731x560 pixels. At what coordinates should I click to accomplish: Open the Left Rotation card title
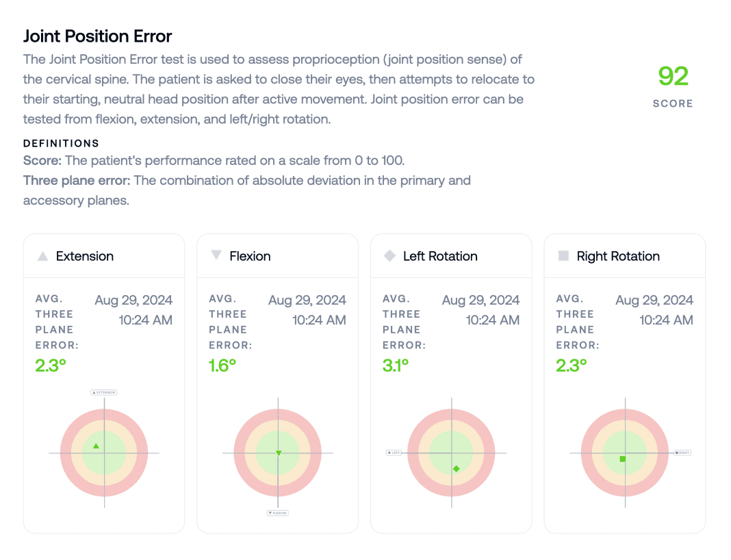(440, 256)
